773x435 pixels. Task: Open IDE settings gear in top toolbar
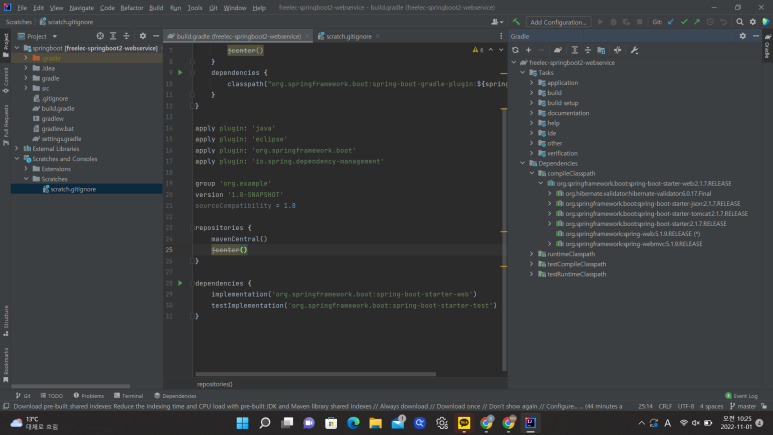tap(753, 22)
